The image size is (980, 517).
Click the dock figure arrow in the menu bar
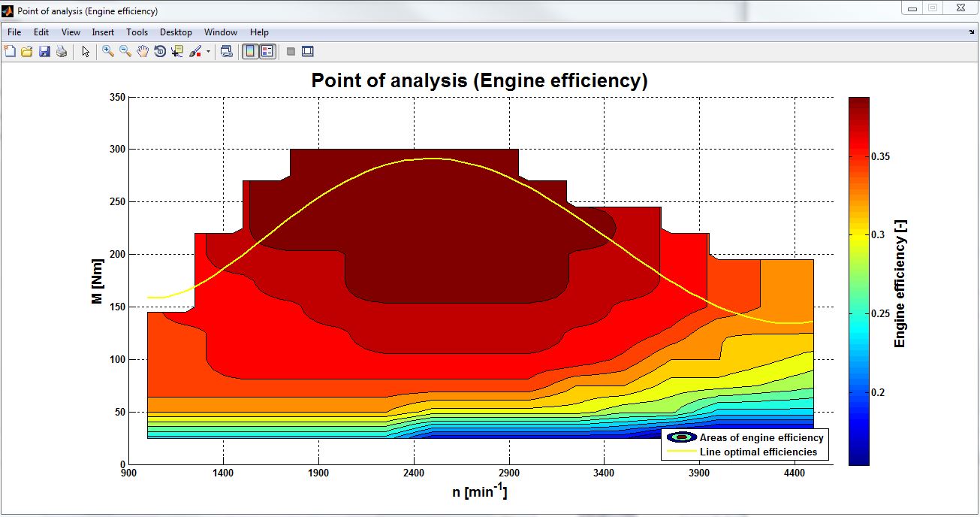click(x=972, y=32)
